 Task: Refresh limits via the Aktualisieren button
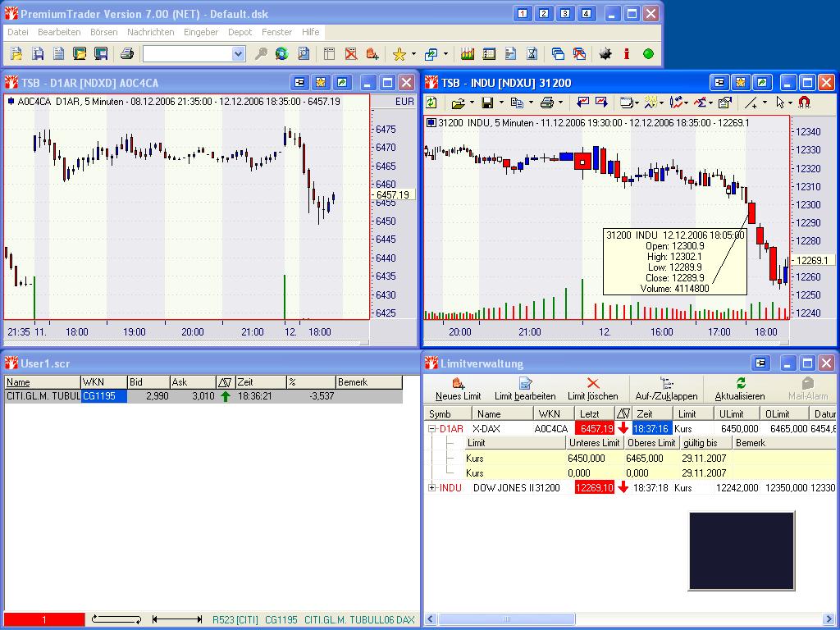[x=737, y=386]
